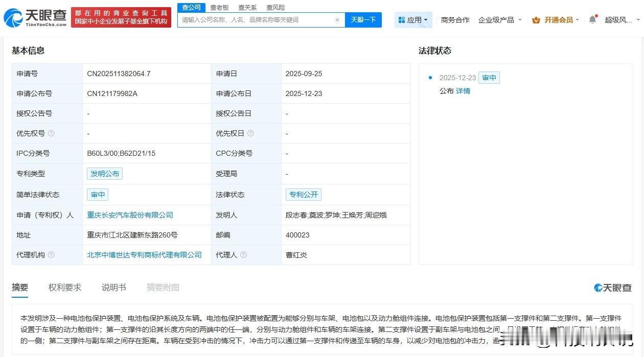
Task: Click the 详情 link in legal status
Action: [463, 90]
